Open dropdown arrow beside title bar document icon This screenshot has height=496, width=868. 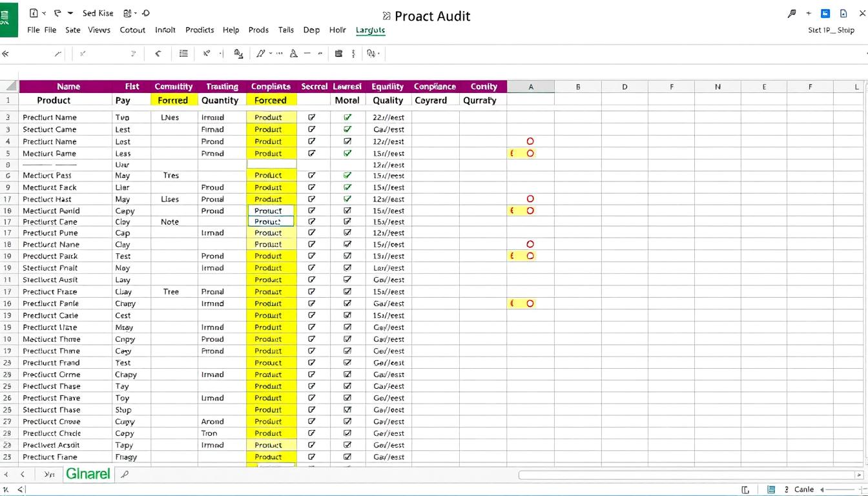pos(44,13)
